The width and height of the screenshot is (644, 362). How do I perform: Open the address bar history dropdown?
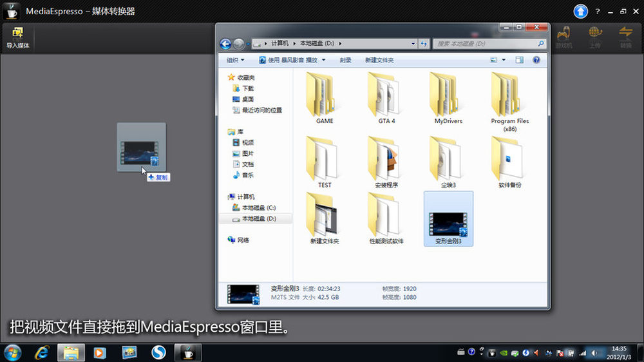(413, 44)
